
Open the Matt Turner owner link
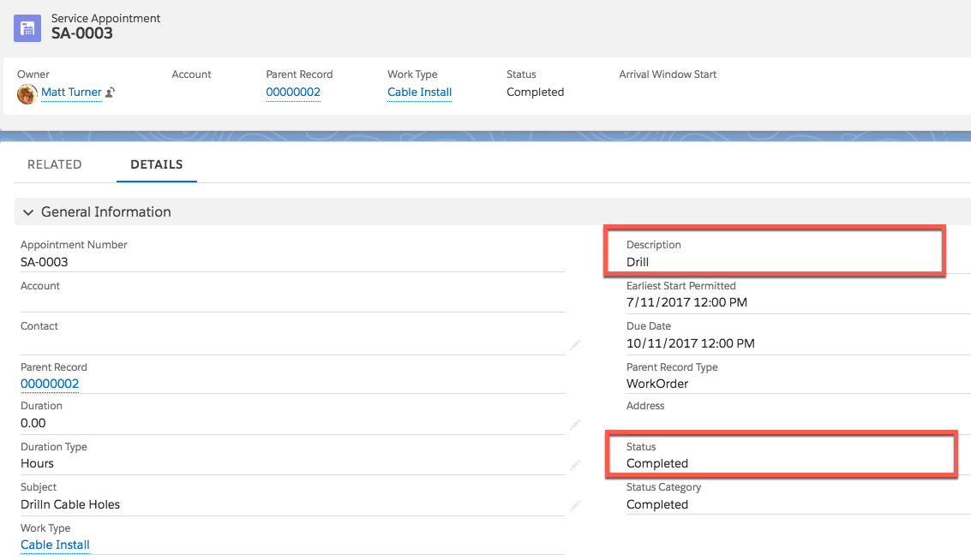[71, 92]
